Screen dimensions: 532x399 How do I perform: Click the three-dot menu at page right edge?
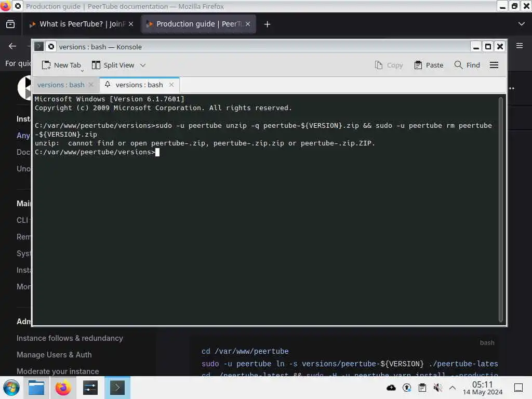click(512, 88)
